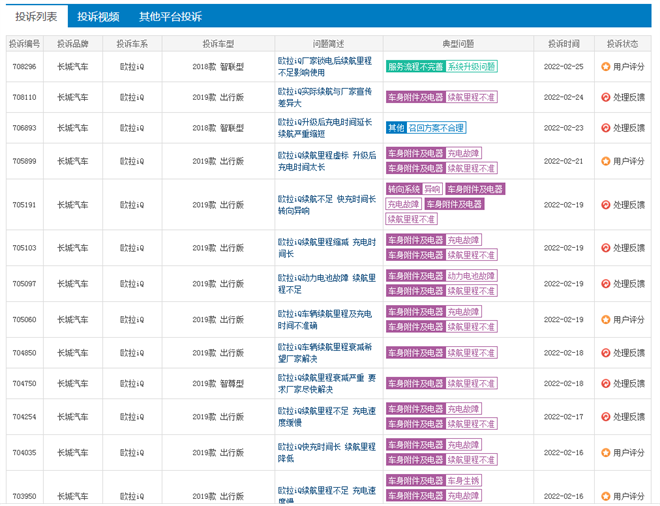
Task: Open the problem link in complaint 704254 row
Action: coord(327,417)
